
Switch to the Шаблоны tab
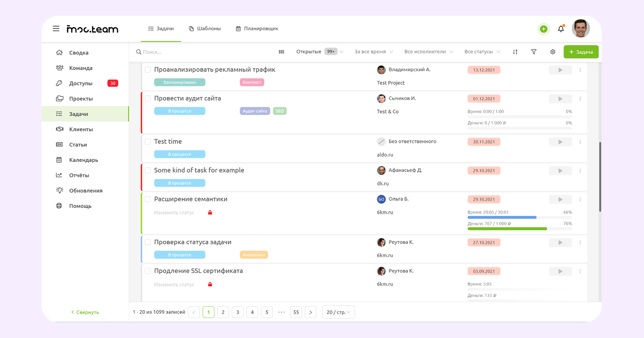[205, 29]
